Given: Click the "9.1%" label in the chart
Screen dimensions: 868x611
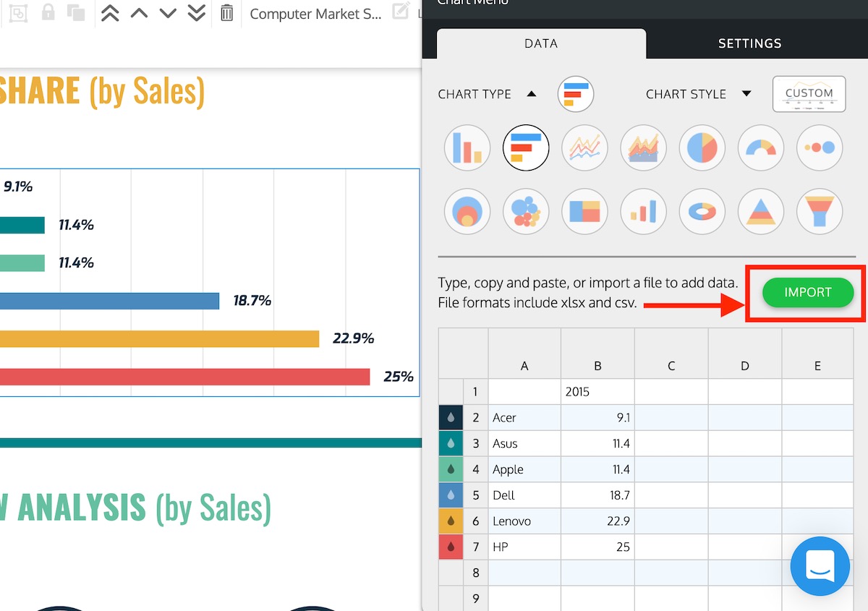Looking at the screenshot, I should pyautogui.click(x=18, y=187).
